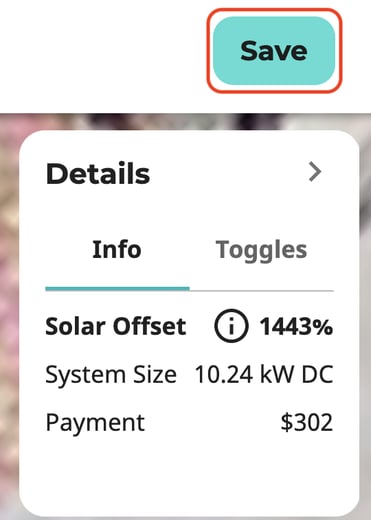Click blank space between Details and chevron

229,173
